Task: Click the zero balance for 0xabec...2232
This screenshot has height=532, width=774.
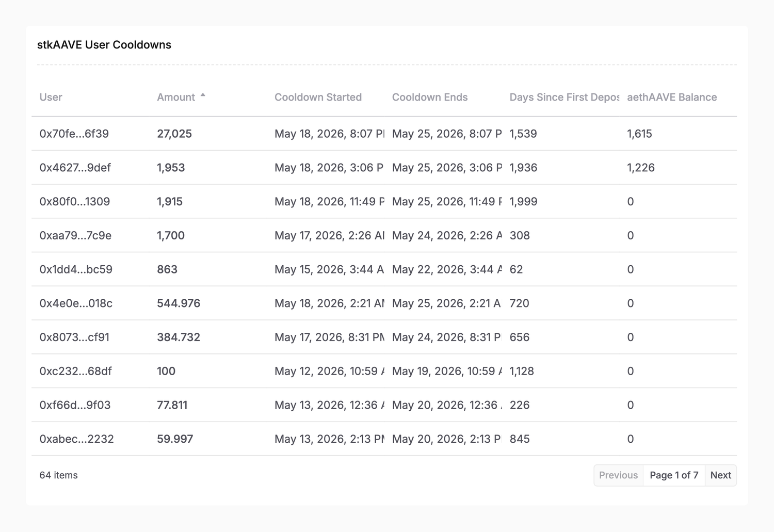Action: tap(631, 439)
